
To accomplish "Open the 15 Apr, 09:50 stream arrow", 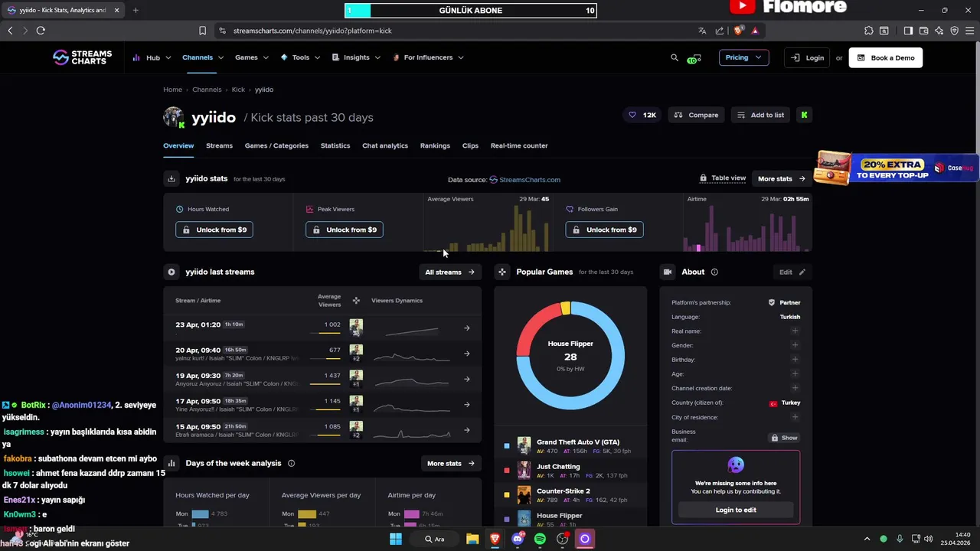I will [467, 430].
